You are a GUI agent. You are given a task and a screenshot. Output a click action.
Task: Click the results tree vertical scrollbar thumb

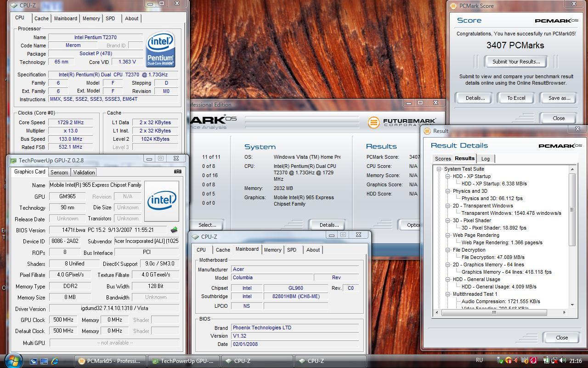coord(572,210)
